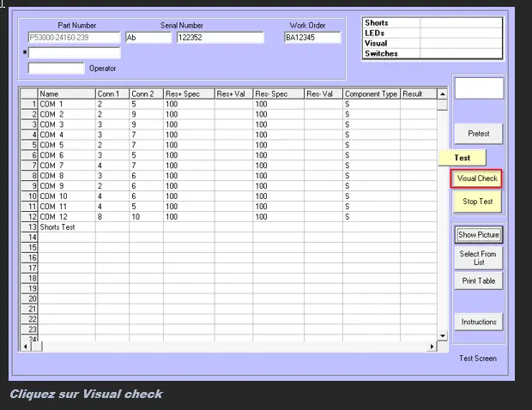This screenshot has width=532, height=410.
Task: Click the COM 11 name cell
Action: click(67, 207)
